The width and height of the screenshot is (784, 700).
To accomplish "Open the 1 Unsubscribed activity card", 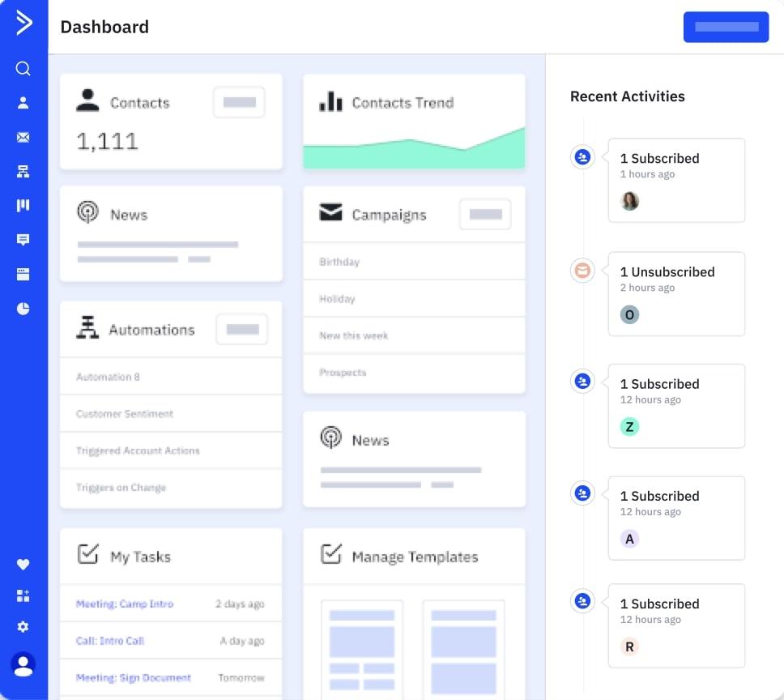I will pyautogui.click(x=676, y=294).
